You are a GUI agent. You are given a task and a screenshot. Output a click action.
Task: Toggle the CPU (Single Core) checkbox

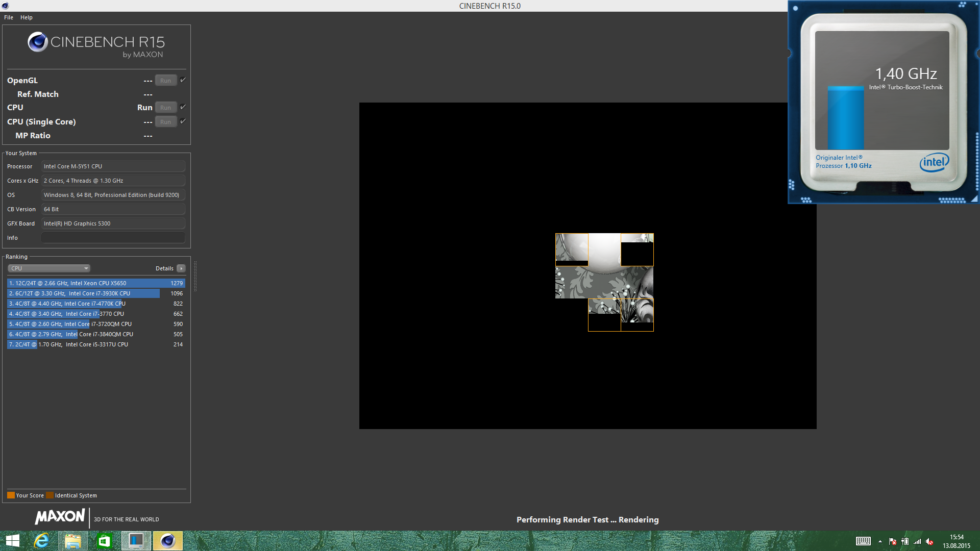pos(183,121)
